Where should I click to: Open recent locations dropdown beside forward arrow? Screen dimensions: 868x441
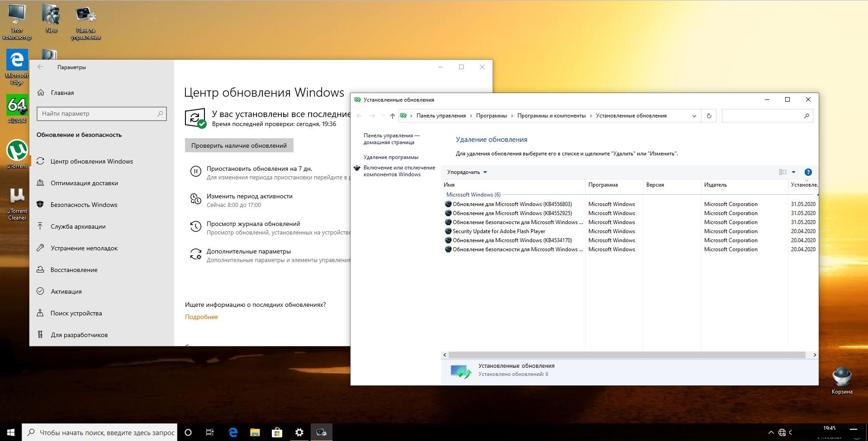pos(383,116)
